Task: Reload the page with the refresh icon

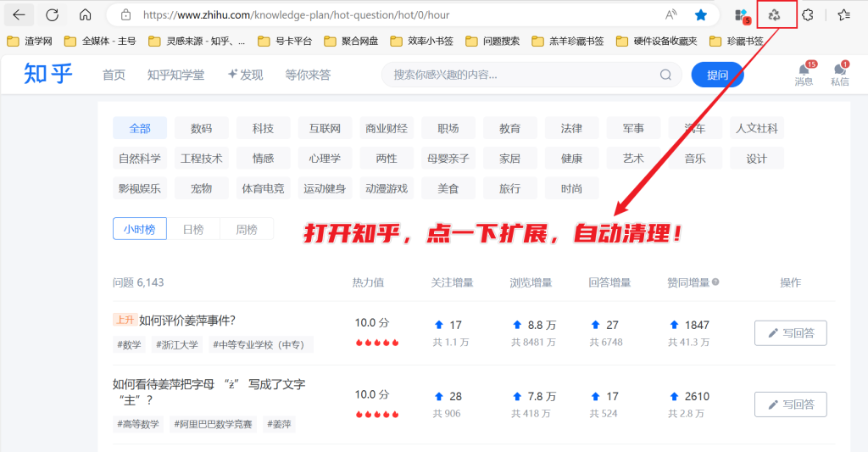Action: coord(52,15)
